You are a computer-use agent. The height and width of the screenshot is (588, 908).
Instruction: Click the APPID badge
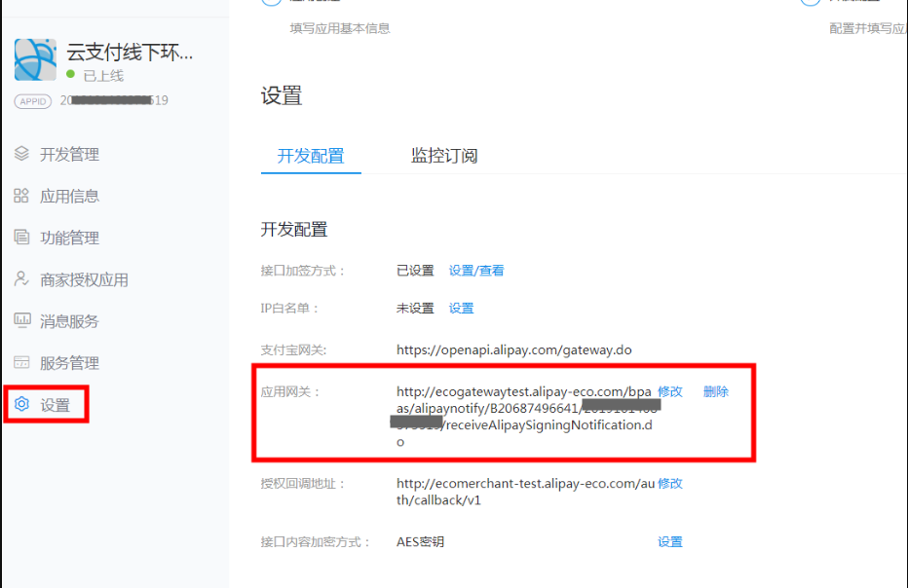(33, 101)
